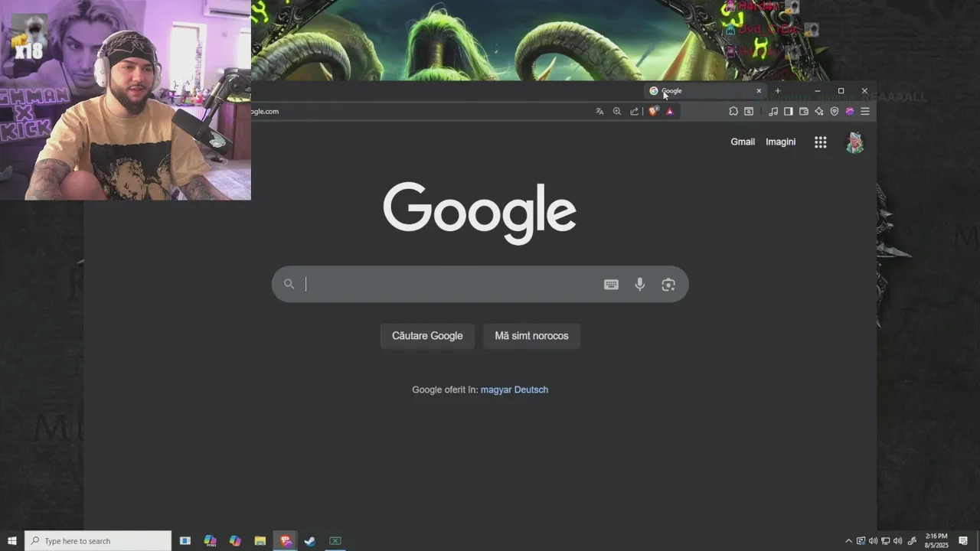The width and height of the screenshot is (980, 551).
Task: Open Steam from the taskbar
Action: [310, 541]
